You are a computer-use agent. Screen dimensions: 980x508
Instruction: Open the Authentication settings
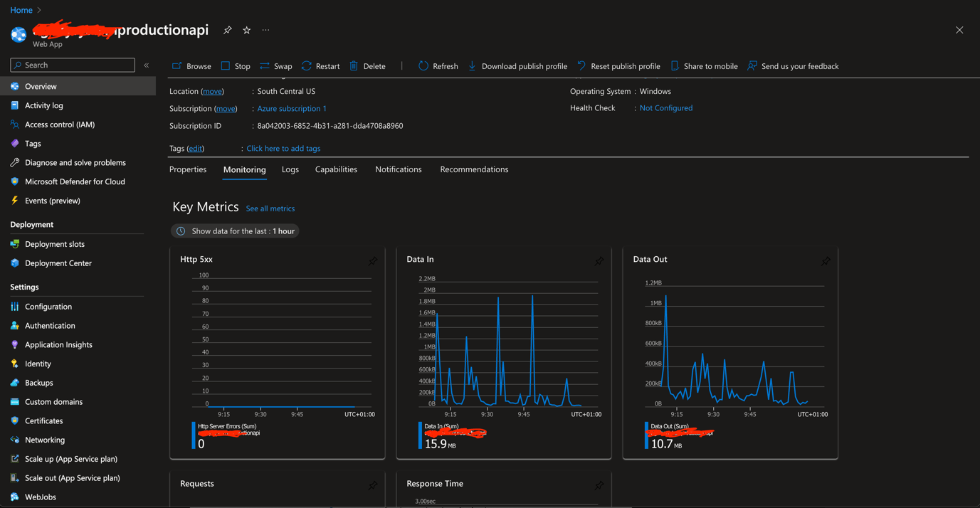pos(50,326)
